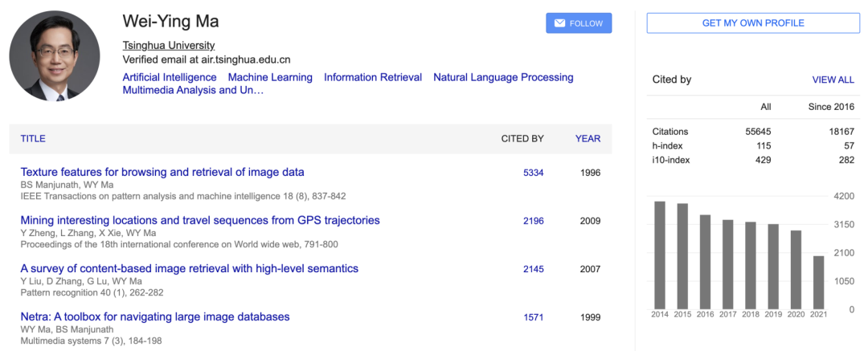
Task: Click Wei-Ying Ma's profile photo
Action: 55,55
